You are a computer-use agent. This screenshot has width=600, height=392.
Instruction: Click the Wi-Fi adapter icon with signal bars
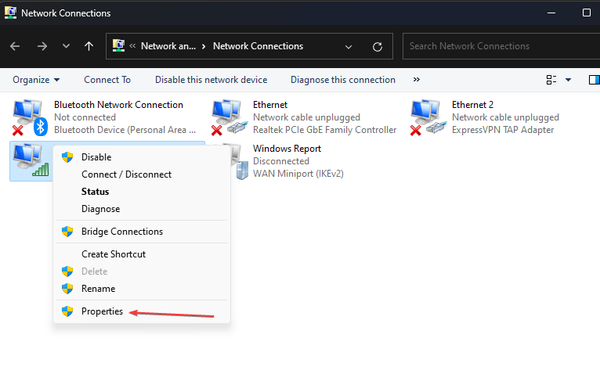tap(31, 160)
